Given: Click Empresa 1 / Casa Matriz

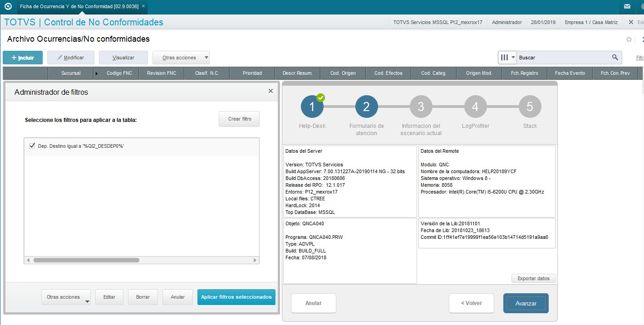Looking at the screenshot, I should tap(591, 22).
